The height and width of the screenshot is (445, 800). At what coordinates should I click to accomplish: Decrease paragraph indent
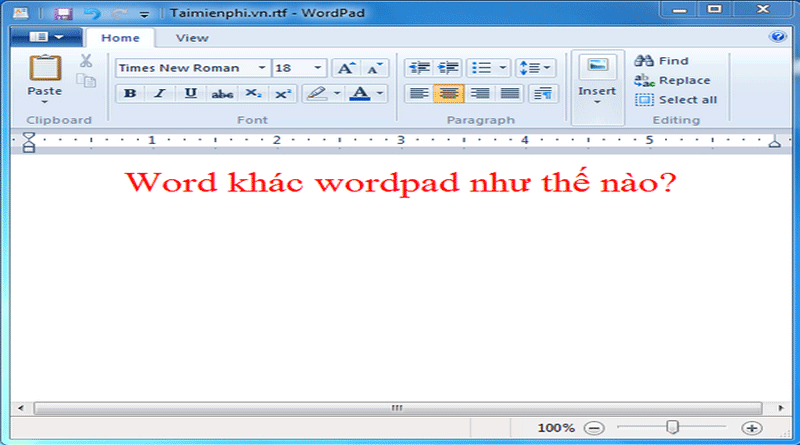click(419, 68)
